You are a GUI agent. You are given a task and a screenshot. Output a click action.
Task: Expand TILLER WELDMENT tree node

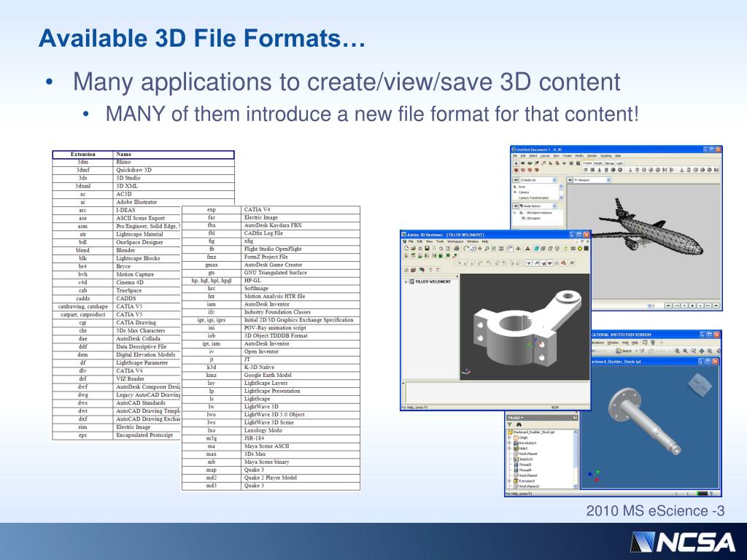(x=406, y=281)
